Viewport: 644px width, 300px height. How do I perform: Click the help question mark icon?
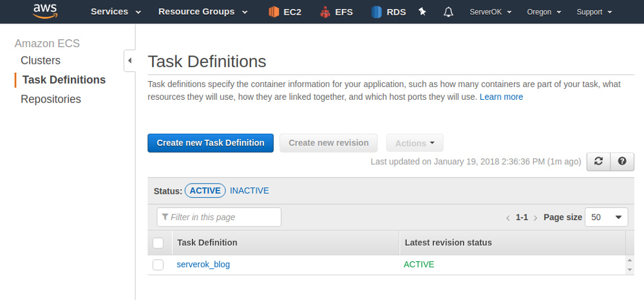pyautogui.click(x=622, y=162)
